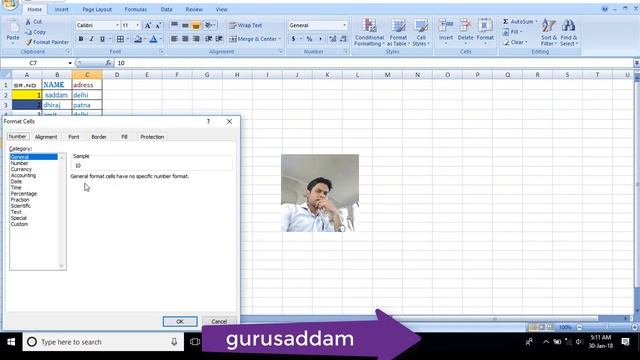Toggle Underline formatting

(x=102, y=39)
